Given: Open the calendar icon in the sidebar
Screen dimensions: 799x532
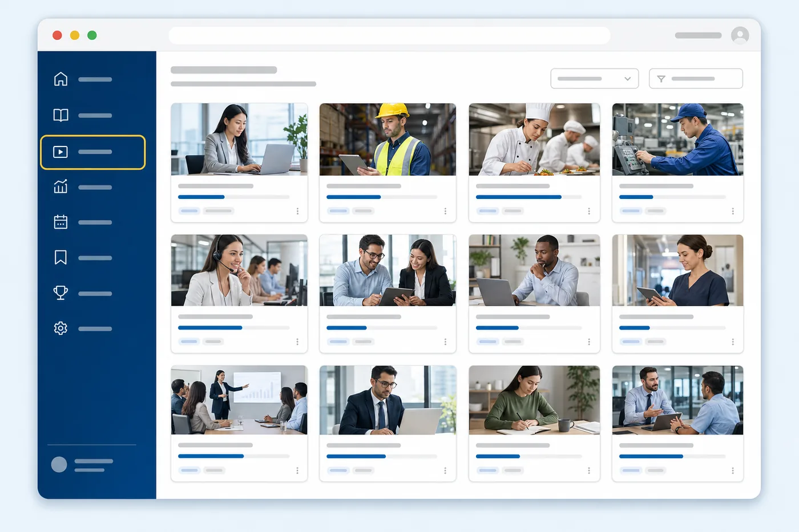Looking at the screenshot, I should click(x=60, y=222).
